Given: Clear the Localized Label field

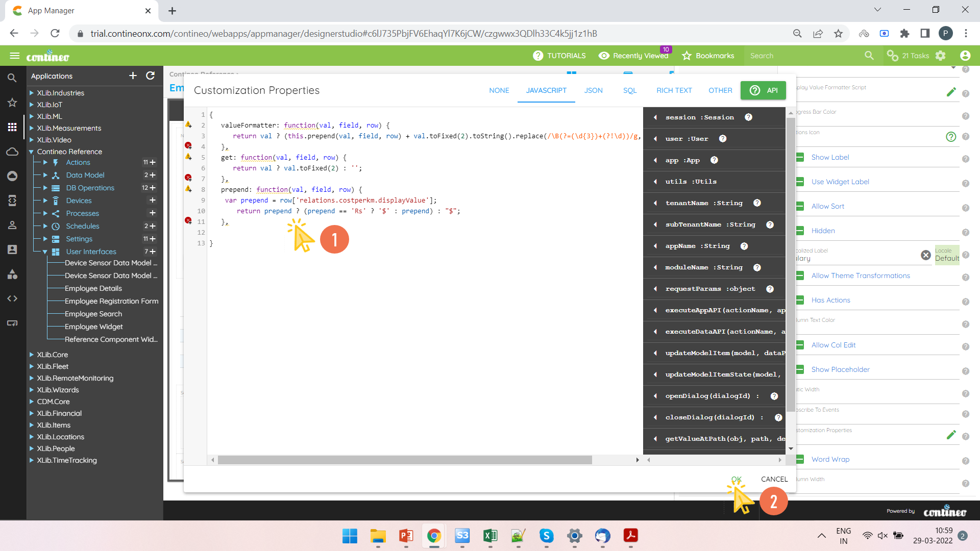Looking at the screenshot, I should (x=925, y=255).
